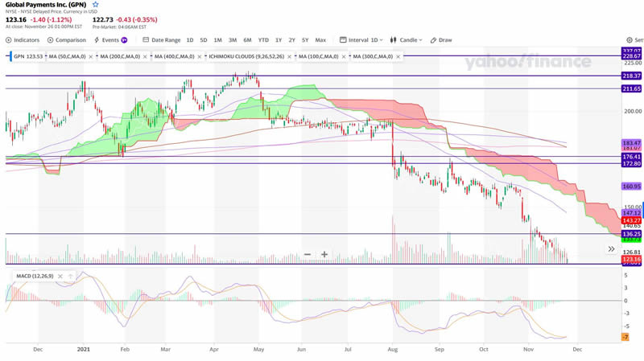Click the ICHIMOKU CLOUDS legend label
Viewport: 644px width, 361px height.
[246, 56]
